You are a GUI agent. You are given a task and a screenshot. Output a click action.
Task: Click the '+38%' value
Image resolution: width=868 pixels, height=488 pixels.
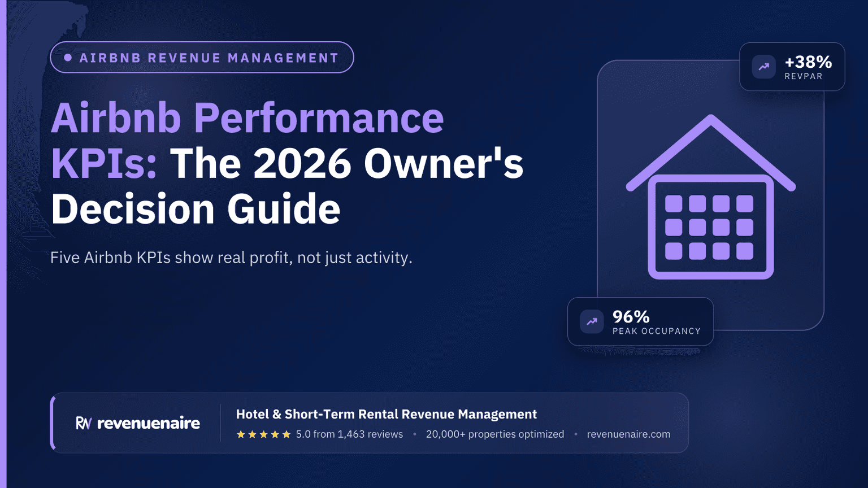[x=808, y=62]
